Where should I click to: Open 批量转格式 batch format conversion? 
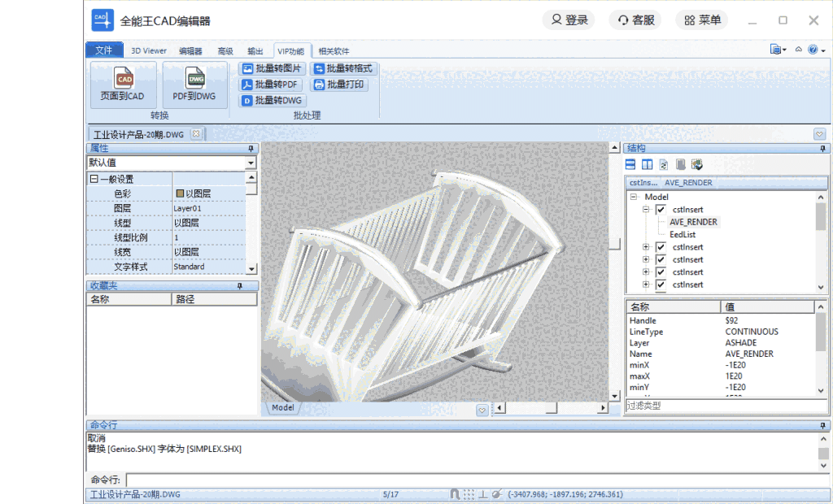click(342, 69)
